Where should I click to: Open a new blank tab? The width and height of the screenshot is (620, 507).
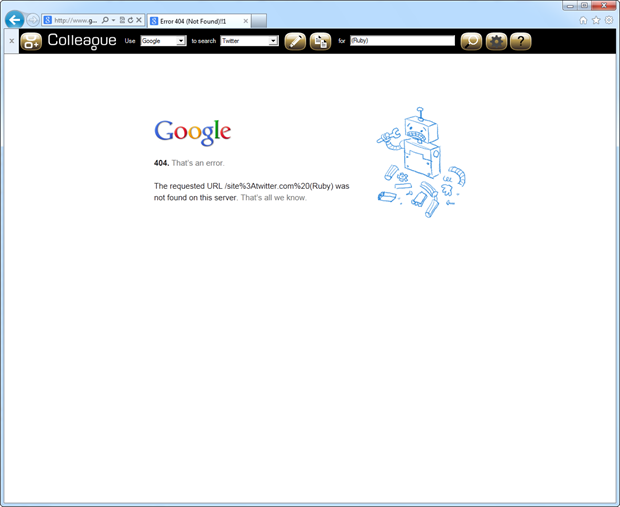point(259,21)
